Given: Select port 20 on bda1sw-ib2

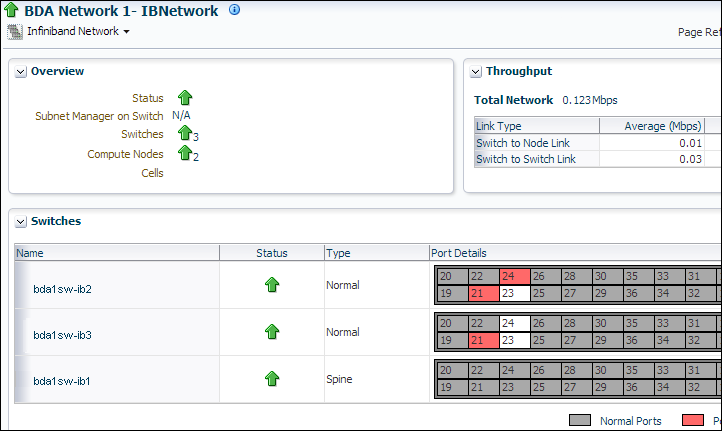Looking at the screenshot, I should pyautogui.click(x=453, y=276).
